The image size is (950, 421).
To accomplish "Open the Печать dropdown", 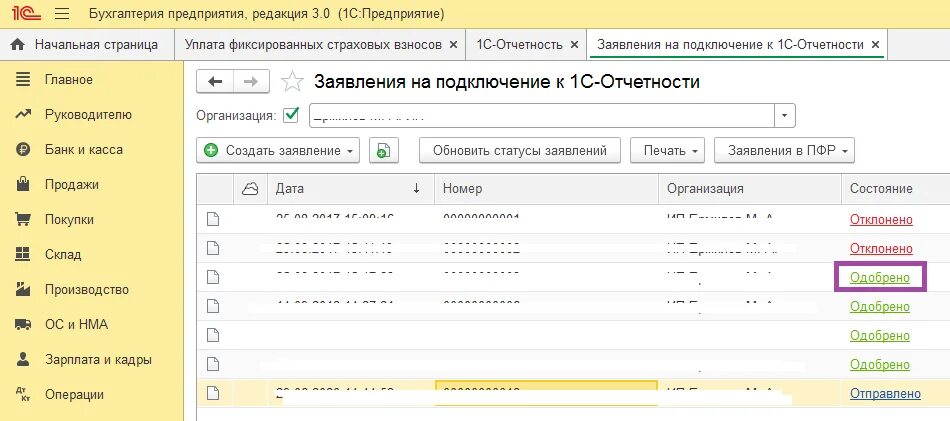I will click(x=668, y=150).
